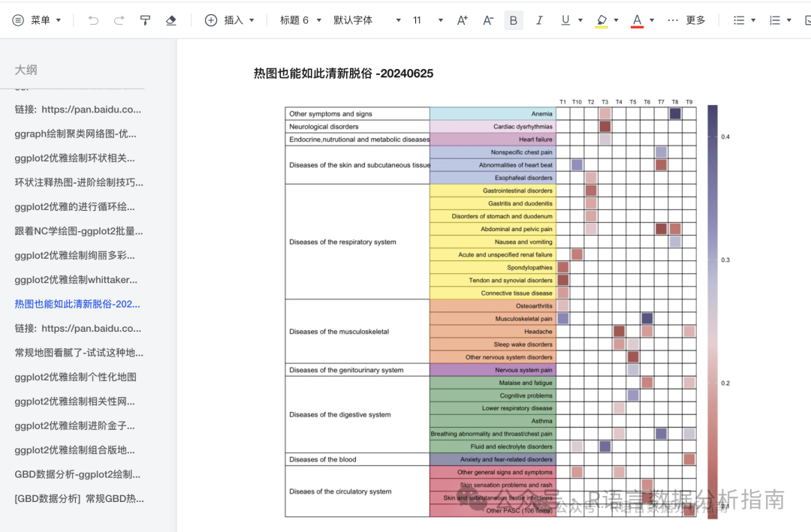The height and width of the screenshot is (532, 811).
Task: Apply yellow highlight color
Action: click(601, 21)
